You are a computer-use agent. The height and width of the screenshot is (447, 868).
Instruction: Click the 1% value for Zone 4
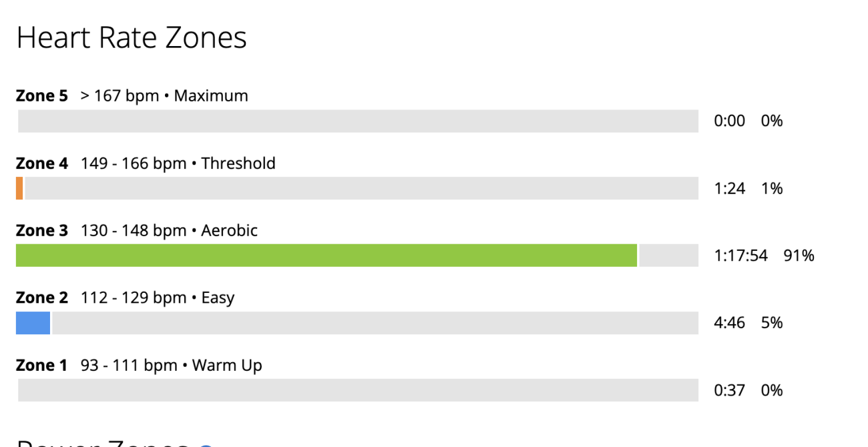point(772,189)
